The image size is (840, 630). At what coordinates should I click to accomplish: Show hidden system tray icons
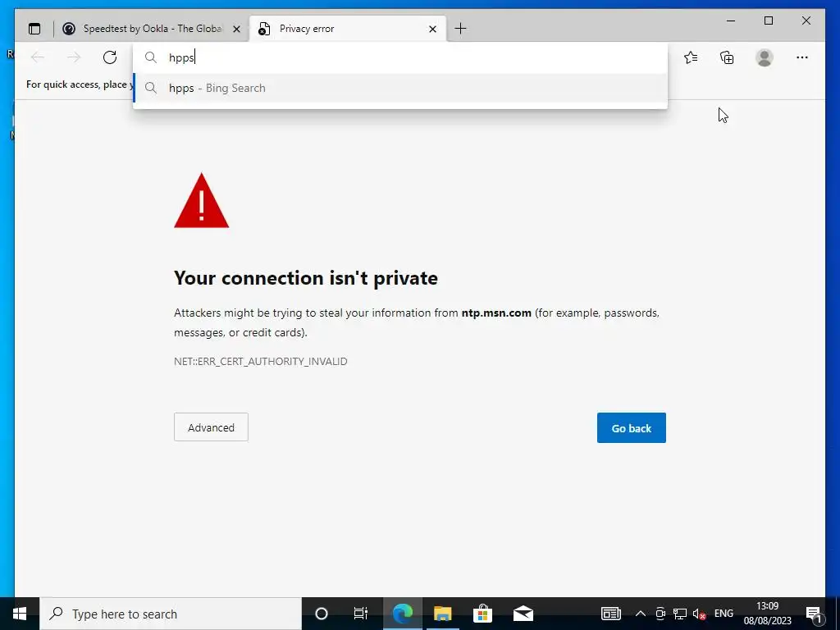coord(640,614)
